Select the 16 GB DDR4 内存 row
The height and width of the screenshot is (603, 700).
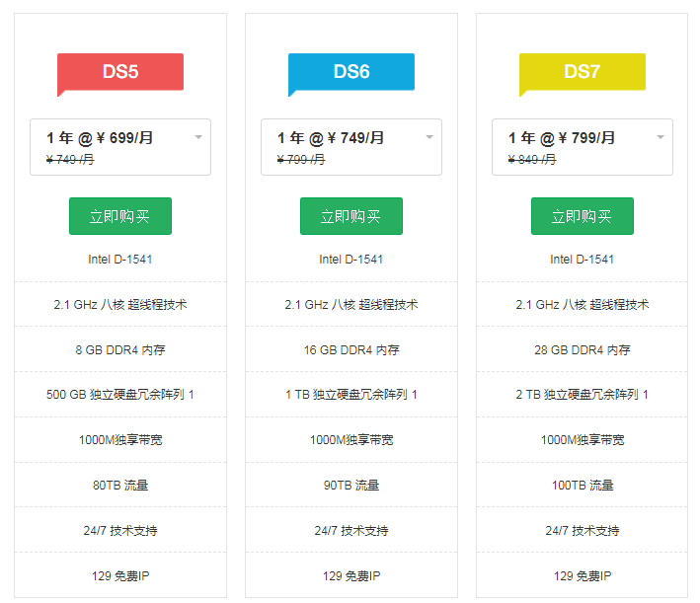351,349
